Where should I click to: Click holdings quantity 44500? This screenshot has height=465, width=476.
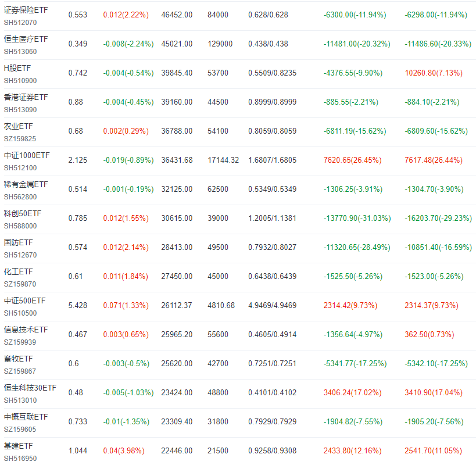pos(218,102)
